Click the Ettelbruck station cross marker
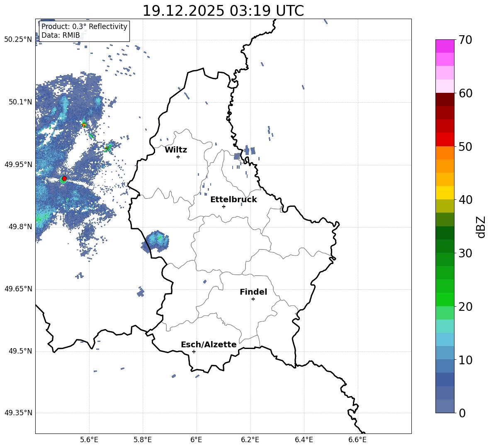Viewport: 491px width, 448px height. pyautogui.click(x=224, y=206)
